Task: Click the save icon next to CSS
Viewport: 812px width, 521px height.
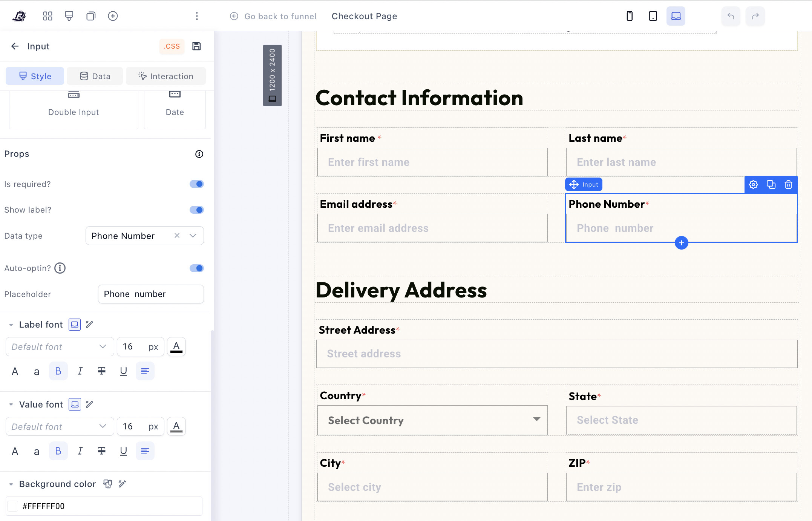Action: coord(196,46)
